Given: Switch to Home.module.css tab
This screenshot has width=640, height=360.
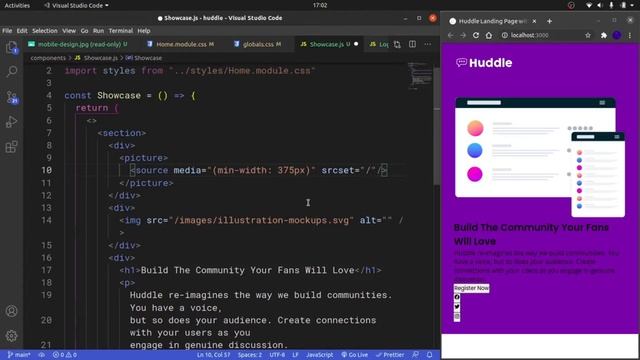Looking at the screenshot, I should tap(181, 44).
